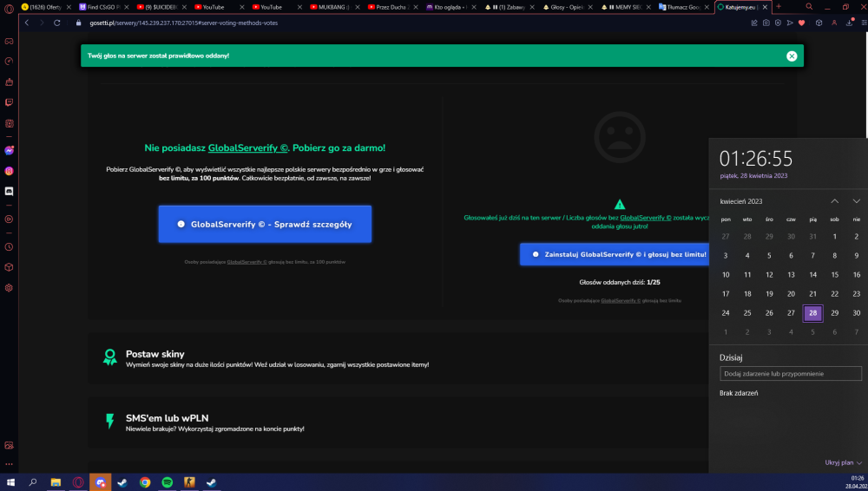Dismiss the green success notification
868x491 pixels.
pyautogui.click(x=792, y=56)
